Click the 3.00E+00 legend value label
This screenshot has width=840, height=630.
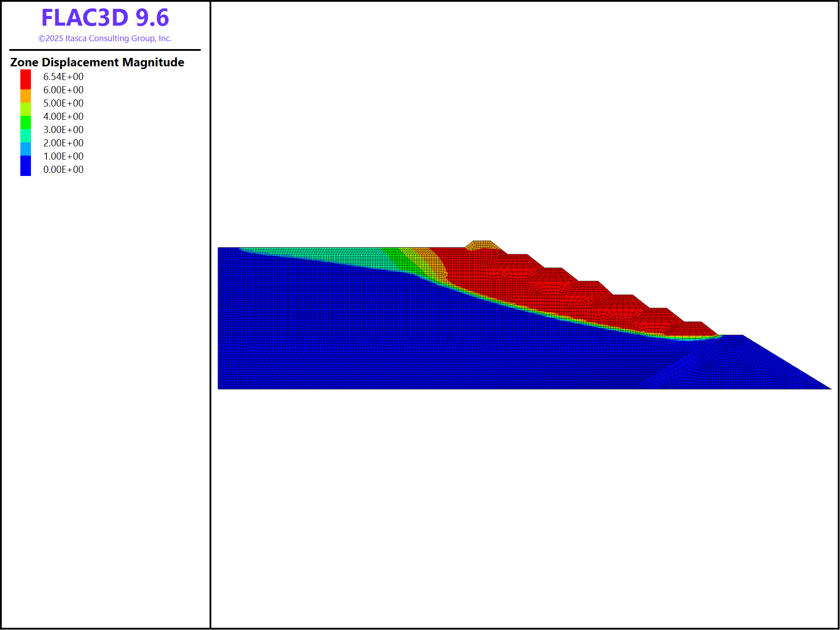[x=63, y=130]
